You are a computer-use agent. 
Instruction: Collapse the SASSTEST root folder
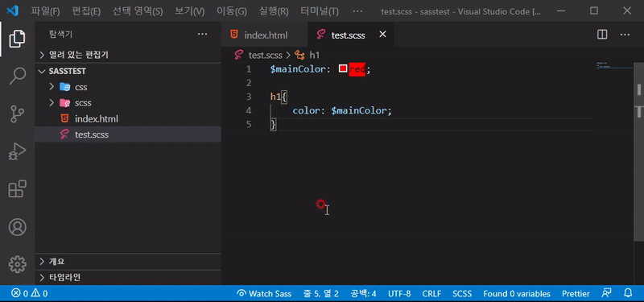pyautogui.click(x=42, y=71)
